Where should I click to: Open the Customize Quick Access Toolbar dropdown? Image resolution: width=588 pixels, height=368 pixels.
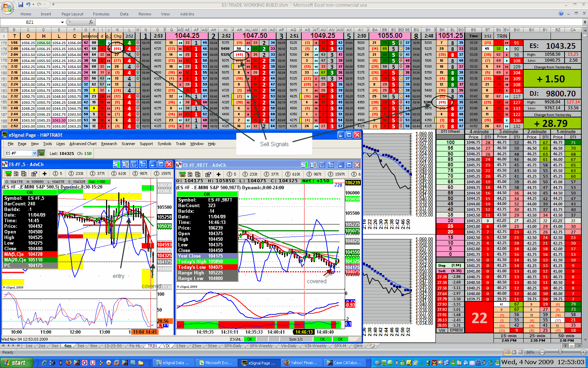[x=53, y=5]
